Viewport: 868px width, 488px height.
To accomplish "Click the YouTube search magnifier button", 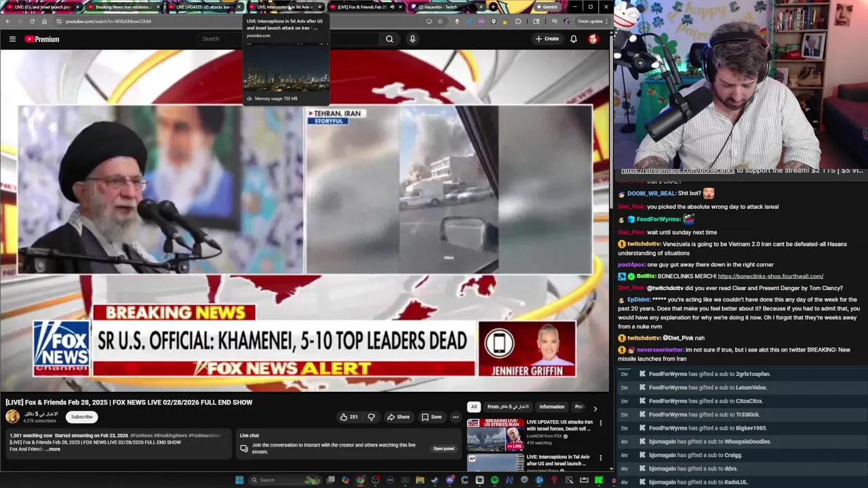I will (x=389, y=39).
